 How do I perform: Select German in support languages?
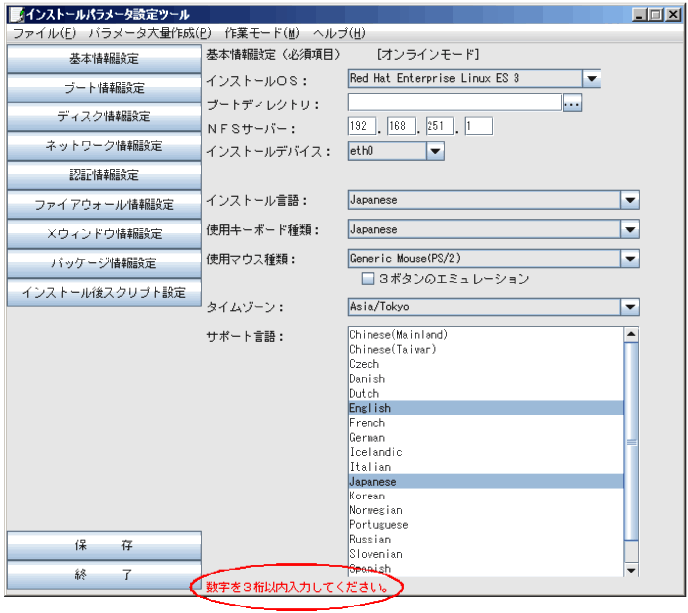pyautogui.click(x=486, y=438)
